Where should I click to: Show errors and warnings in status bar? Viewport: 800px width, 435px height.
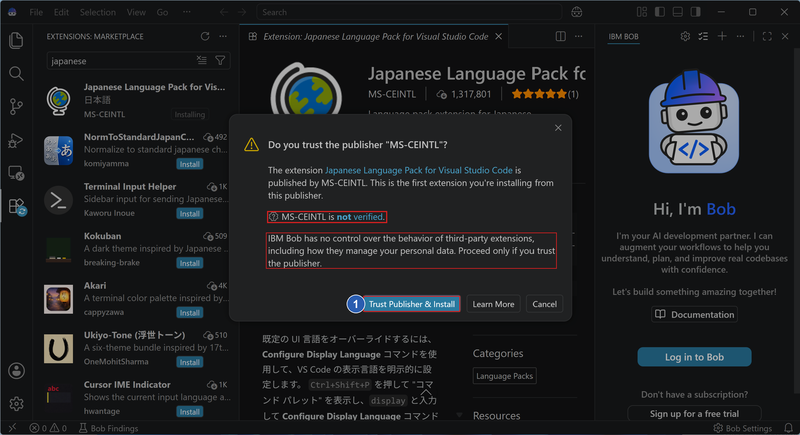click(48, 428)
